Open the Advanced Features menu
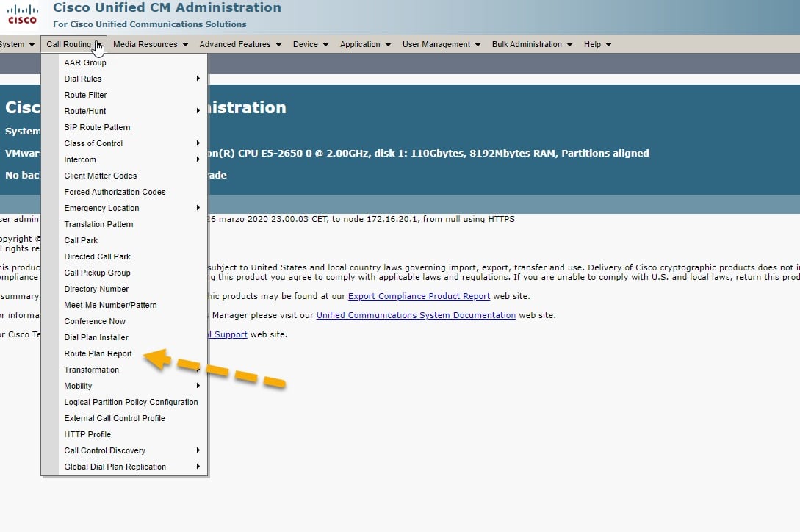This screenshot has height=532, width=800. [x=240, y=44]
